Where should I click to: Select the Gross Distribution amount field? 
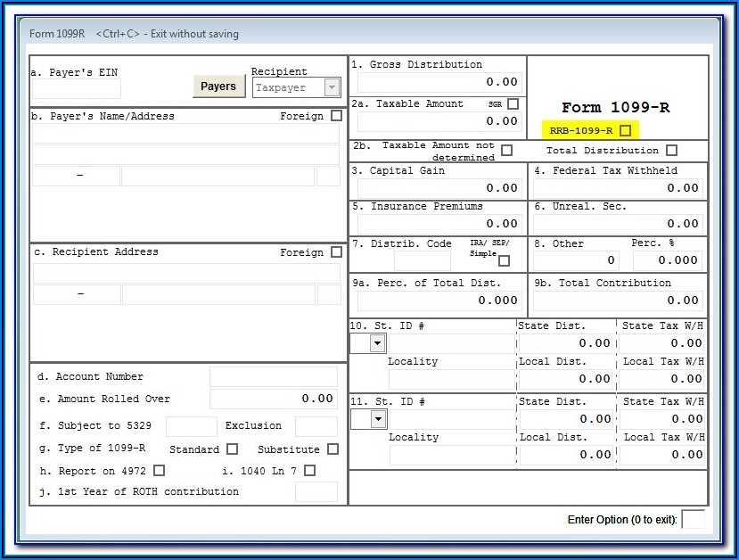[x=439, y=82]
